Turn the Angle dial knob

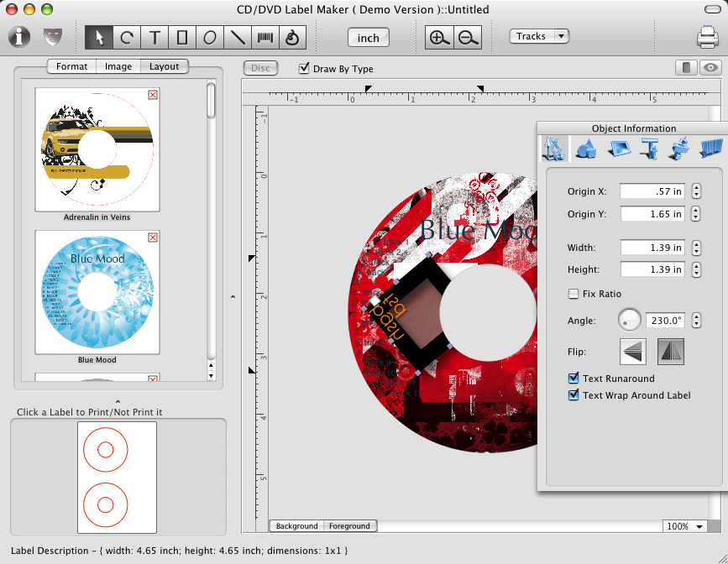pyautogui.click(x=629, y=321)
